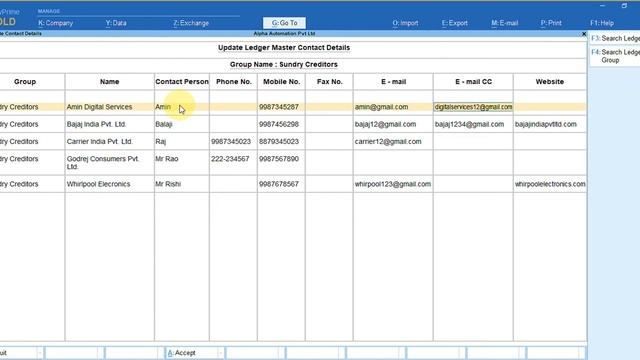This screenshot has height=360, width=640.
Task: Click website whirpoolelectronics.com
Action: coord(550,184)
